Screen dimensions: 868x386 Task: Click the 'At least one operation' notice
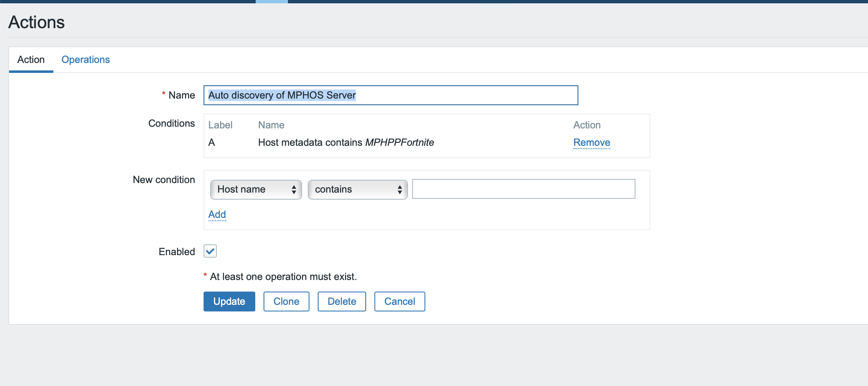[283, 277]
